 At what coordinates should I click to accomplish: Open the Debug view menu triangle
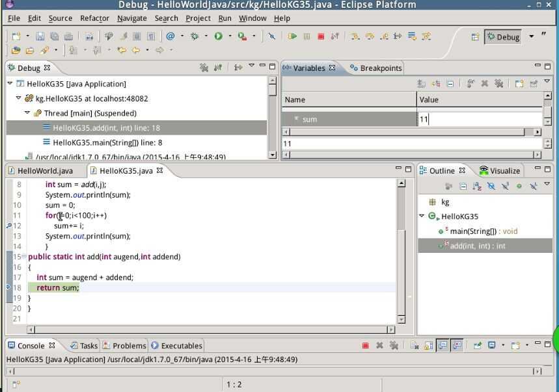click(x=252, y=66)
